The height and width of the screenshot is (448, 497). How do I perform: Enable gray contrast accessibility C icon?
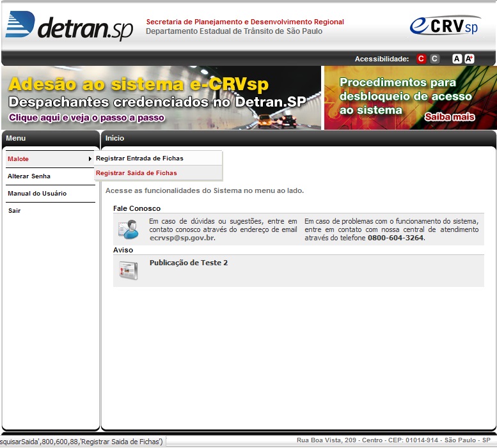click(434, 59)
